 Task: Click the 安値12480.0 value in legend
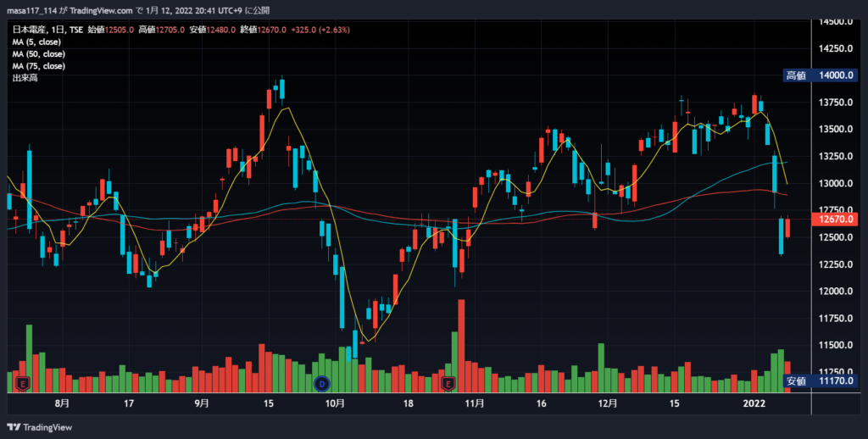pos(213,30)
